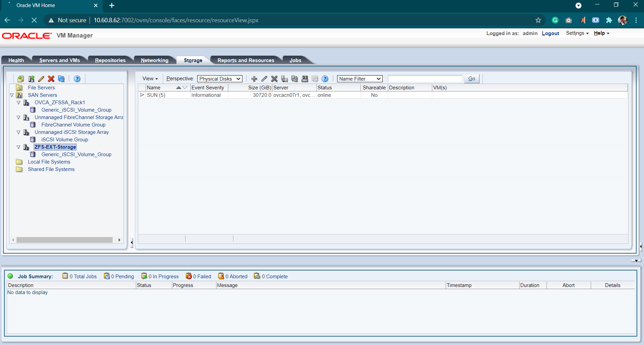Click pencil edit icon in left tree toolbar
The image size is (644, 345).
(41, 79)
